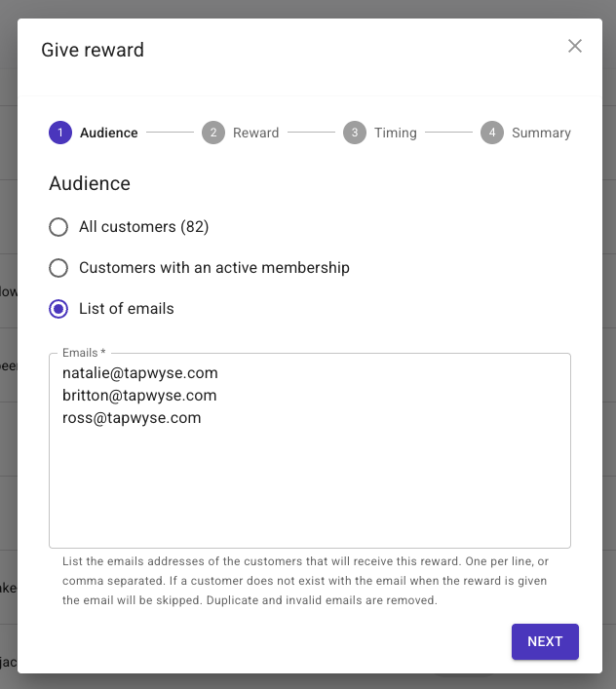Select the All customers (82) option
Image resolution: width=616 pixels, height=689 pixels.
pos(59,227)
